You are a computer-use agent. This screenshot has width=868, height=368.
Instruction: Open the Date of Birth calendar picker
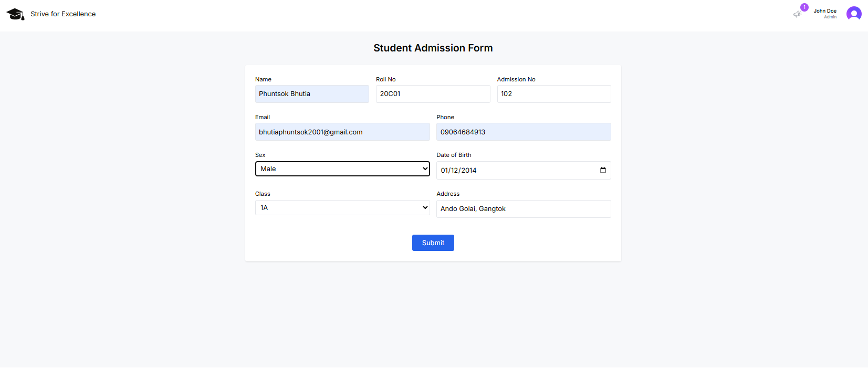[x=603, y=170]
